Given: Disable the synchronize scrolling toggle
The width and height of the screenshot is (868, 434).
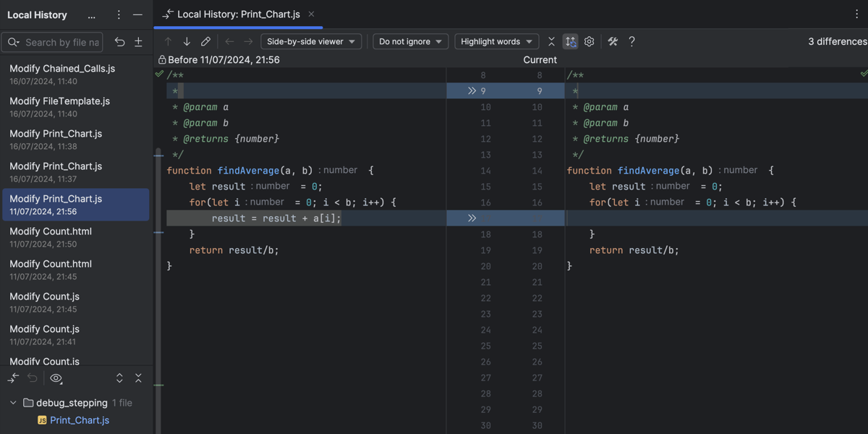Looking at the screenshot, I should coord(570,41).
